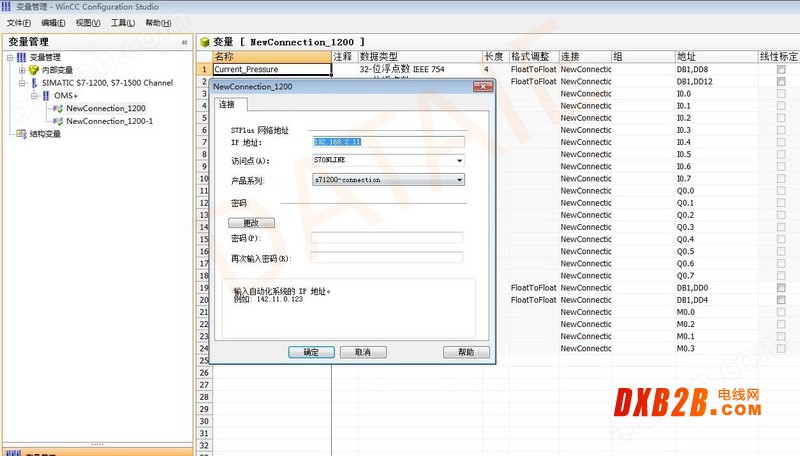Collapse the 变量管理 root tree node
Viewport: 800px width, 456px height.
(10, 57)
